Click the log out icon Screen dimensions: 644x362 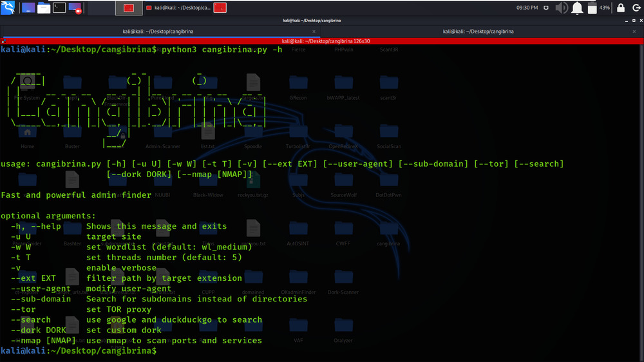coord(636,8)
